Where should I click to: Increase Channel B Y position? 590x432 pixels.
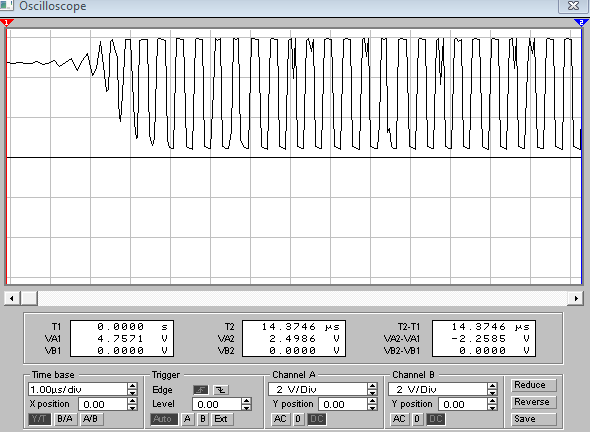click(x=493, y=401)
